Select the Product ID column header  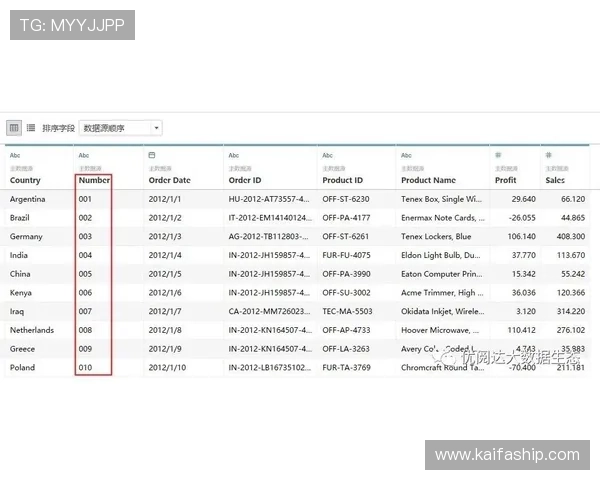click(x=343, y=180)
